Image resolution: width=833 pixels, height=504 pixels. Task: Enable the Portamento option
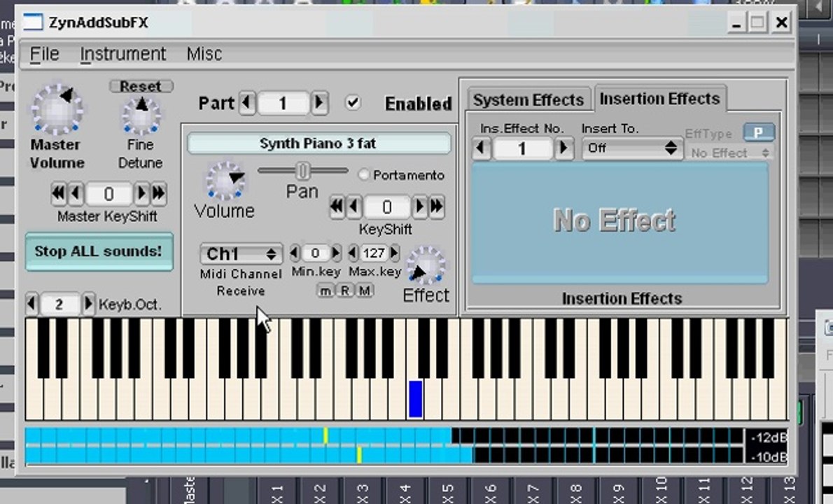(x=364, y=175)
